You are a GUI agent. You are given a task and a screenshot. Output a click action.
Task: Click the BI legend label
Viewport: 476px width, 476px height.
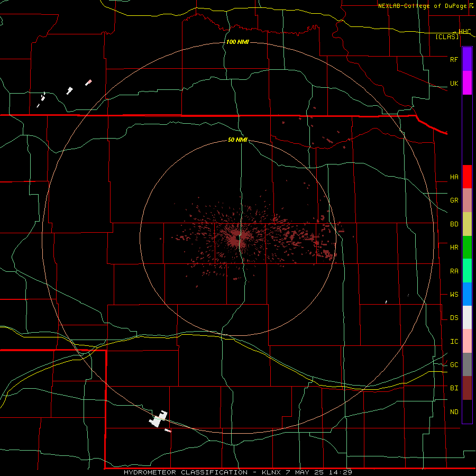(454, 388)
